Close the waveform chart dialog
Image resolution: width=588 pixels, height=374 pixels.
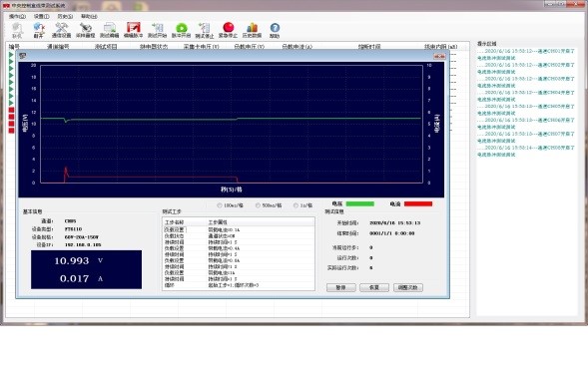click(x=439, y=56)
